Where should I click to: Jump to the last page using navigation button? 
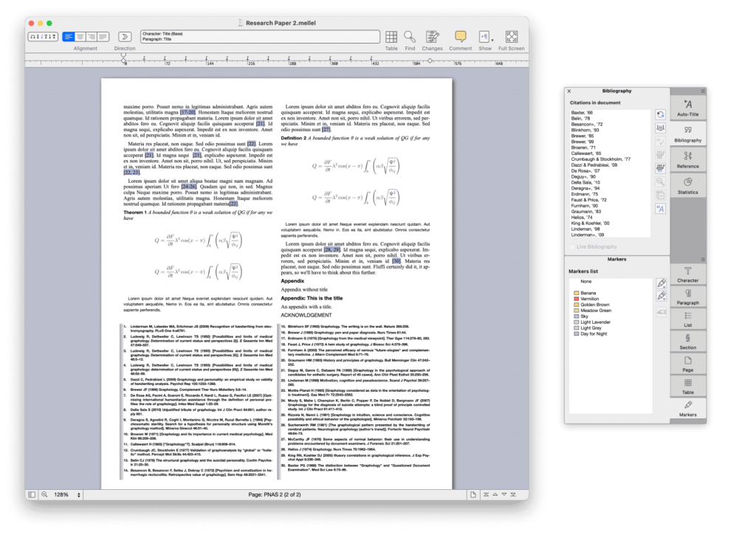(513, 495)
